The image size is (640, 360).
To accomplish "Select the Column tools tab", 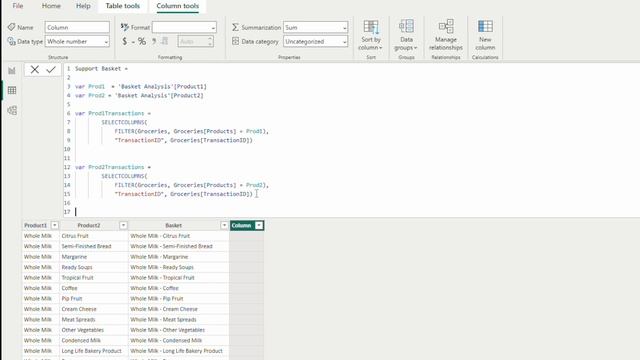I will click(x=178, y=6).
